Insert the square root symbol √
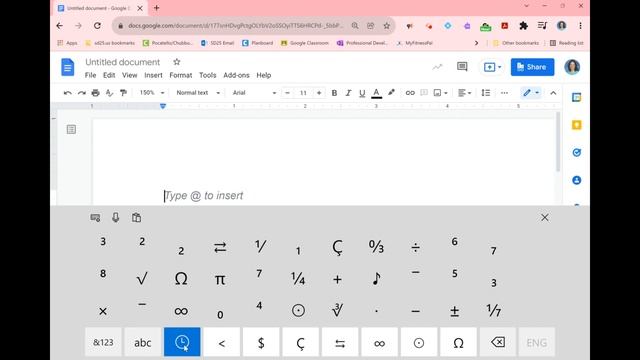 [x=142, y=279]
